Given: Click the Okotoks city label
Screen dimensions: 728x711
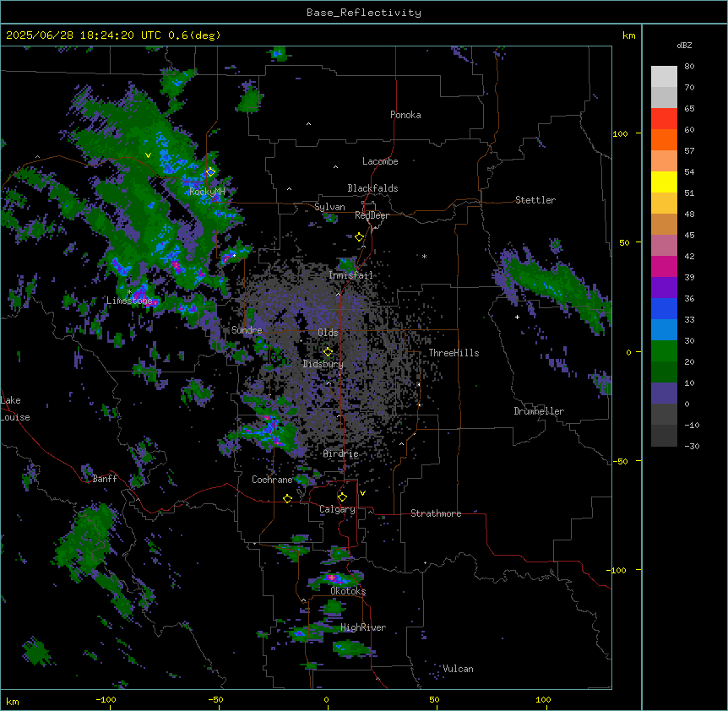Looking at the screenshot, I should (x=348, y=591).
